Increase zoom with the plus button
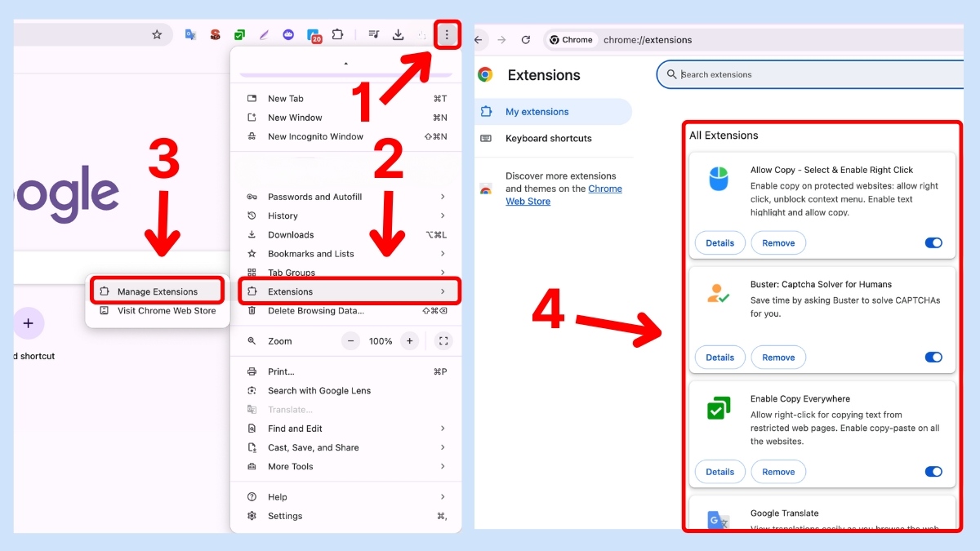980x551 pixels. (x=410, y=341)
